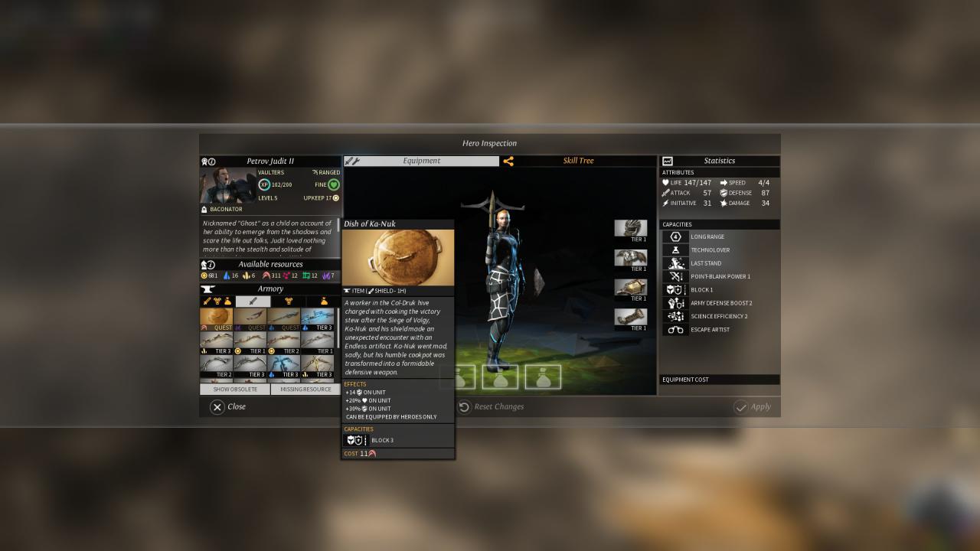Choose the TIER 2 bow without resource icon

(216, 367)
